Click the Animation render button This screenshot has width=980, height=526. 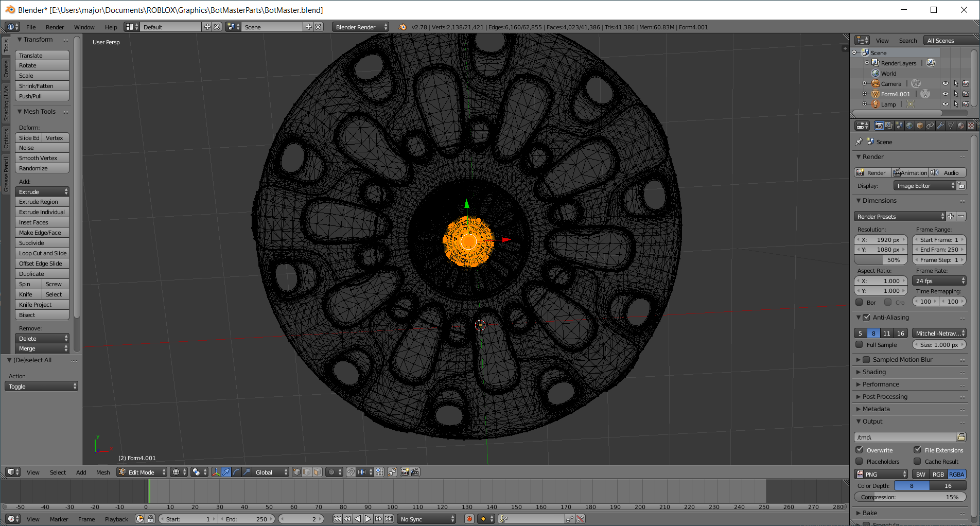pyautogui.click(x=910, y=172)
